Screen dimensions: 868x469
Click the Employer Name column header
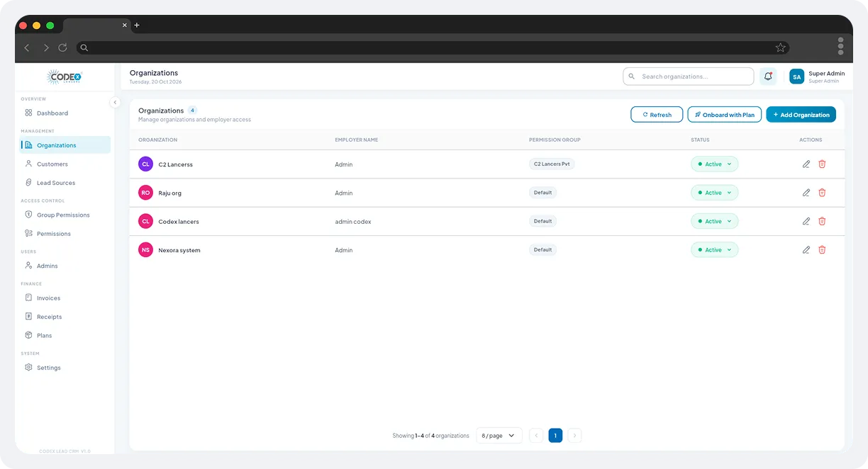pos(357,140)
